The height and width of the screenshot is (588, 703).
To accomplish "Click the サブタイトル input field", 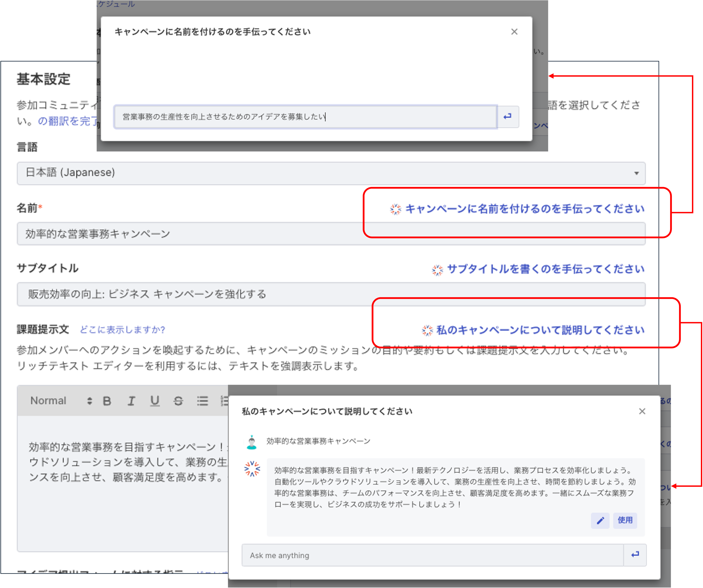I will coord(331,294).
